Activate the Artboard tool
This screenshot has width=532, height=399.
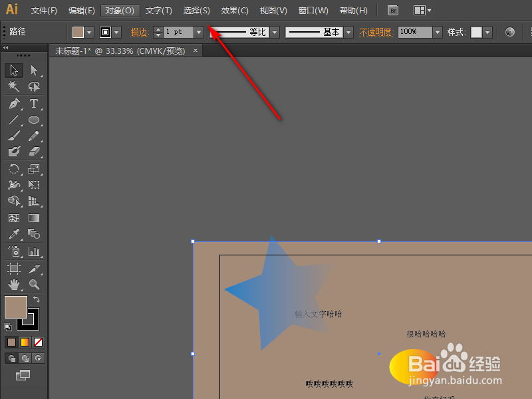14,269
